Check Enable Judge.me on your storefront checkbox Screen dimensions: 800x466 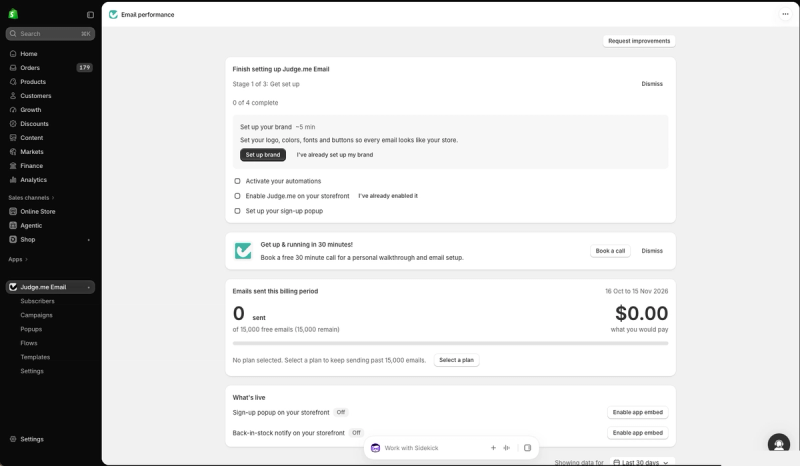[x=237, y=195]
